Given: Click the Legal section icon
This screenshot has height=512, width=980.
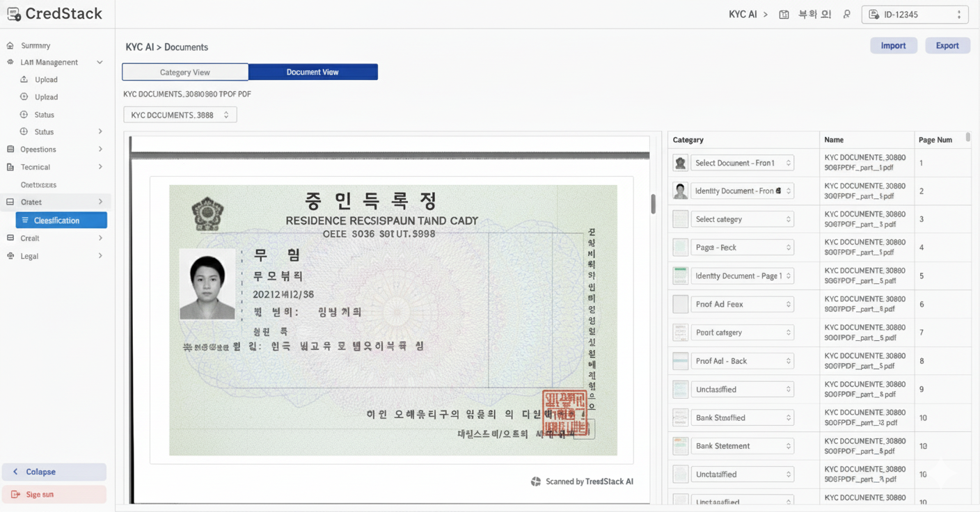Looking at the screenshot, I should [10, 255].
